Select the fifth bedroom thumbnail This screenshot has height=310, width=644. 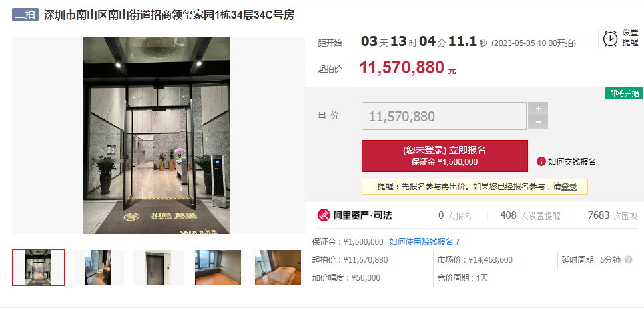click(x=278, y=267)
